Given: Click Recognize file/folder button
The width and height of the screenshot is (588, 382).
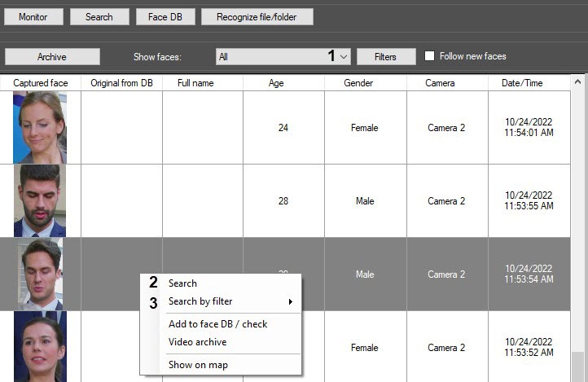Looking at the screenshot, I should [x=257, y=17].
